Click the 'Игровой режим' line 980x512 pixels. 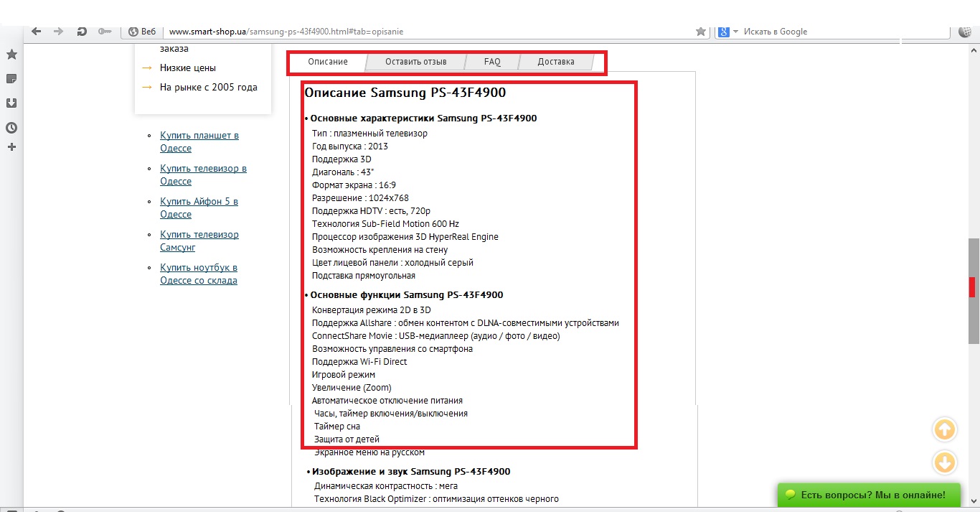(344, 375)
